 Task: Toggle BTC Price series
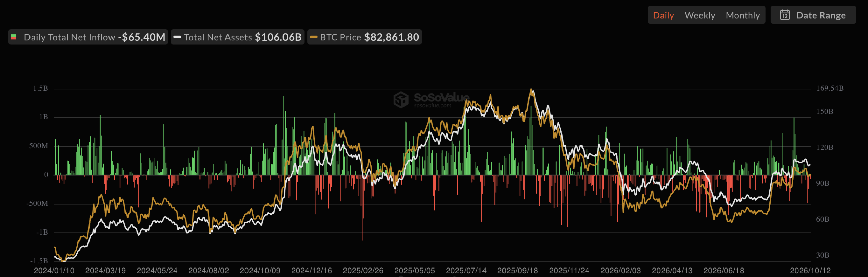click(x=364, y=37)
